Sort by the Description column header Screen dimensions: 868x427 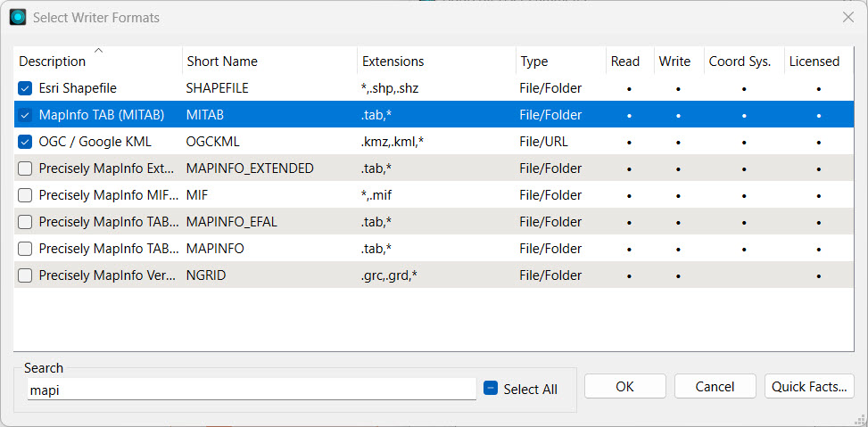53,62
